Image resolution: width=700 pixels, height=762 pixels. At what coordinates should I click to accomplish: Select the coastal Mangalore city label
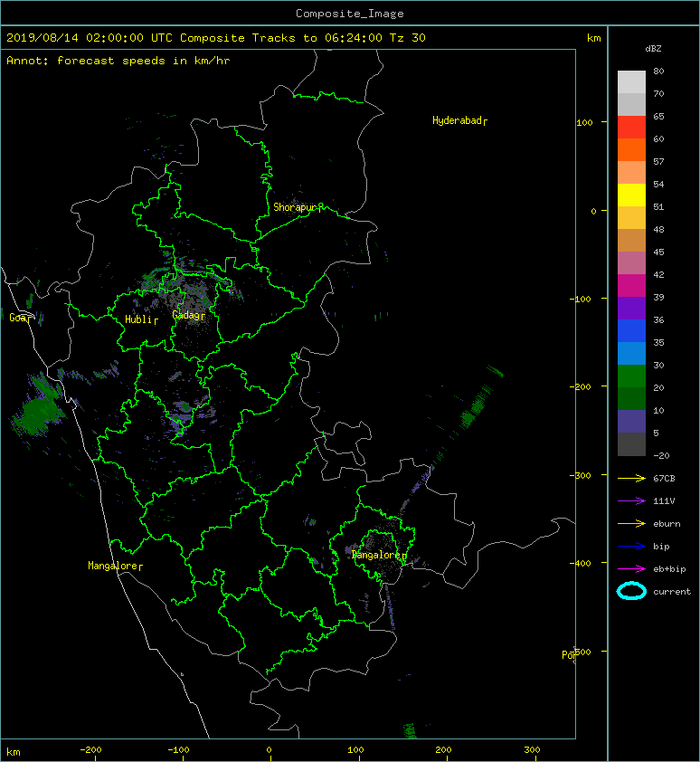pyautogui.click(x=113, y=566)
